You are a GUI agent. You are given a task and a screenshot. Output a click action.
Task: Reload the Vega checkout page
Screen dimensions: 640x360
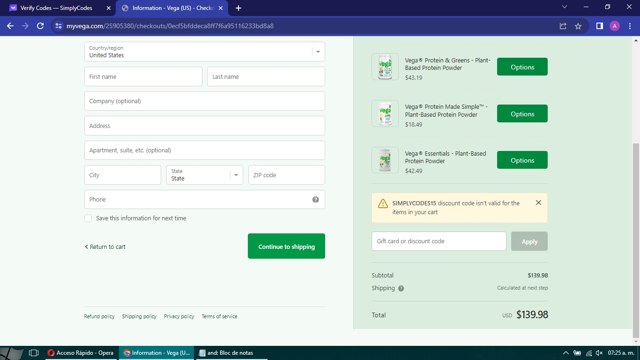pos(40,26)
